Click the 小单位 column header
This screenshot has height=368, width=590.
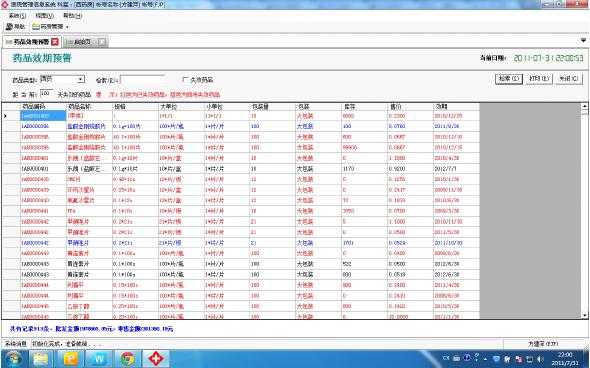pyautogui.click(x=227, y=106)
